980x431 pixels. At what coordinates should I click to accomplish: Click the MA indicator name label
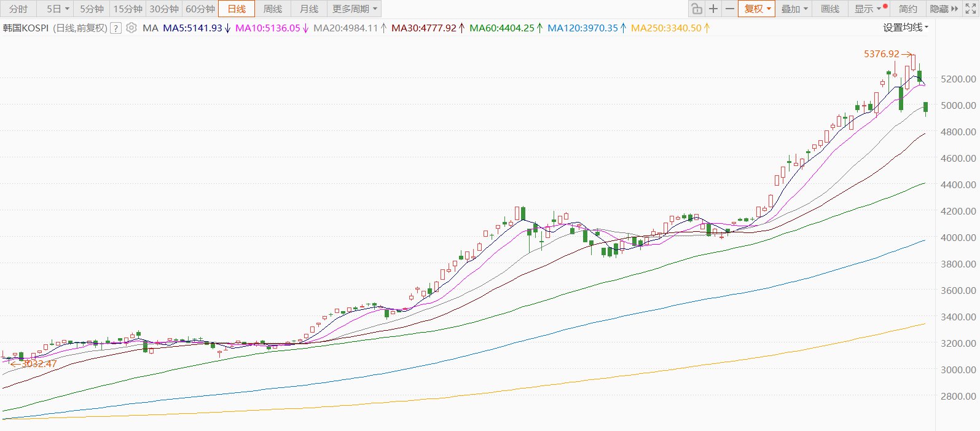coord(150,28)
